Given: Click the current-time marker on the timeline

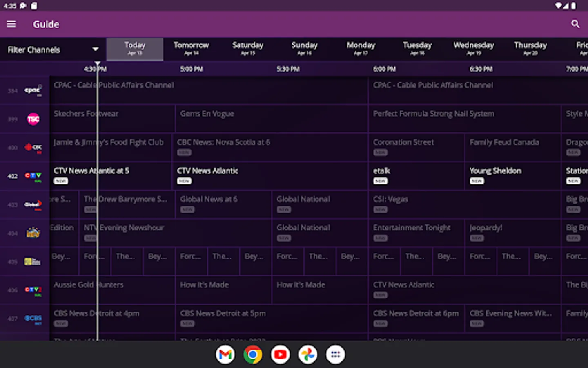Looking at the screenshot, I should [x=97, y=64].
